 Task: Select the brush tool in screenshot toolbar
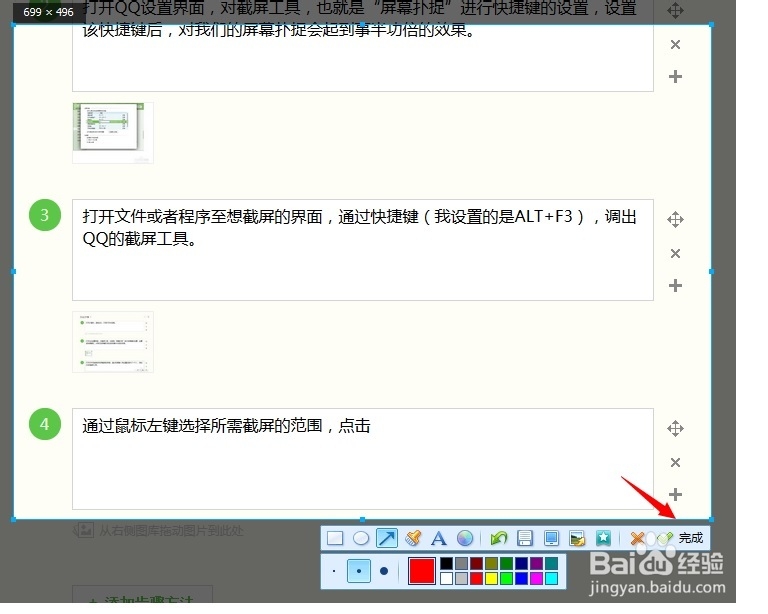(413, 538)
